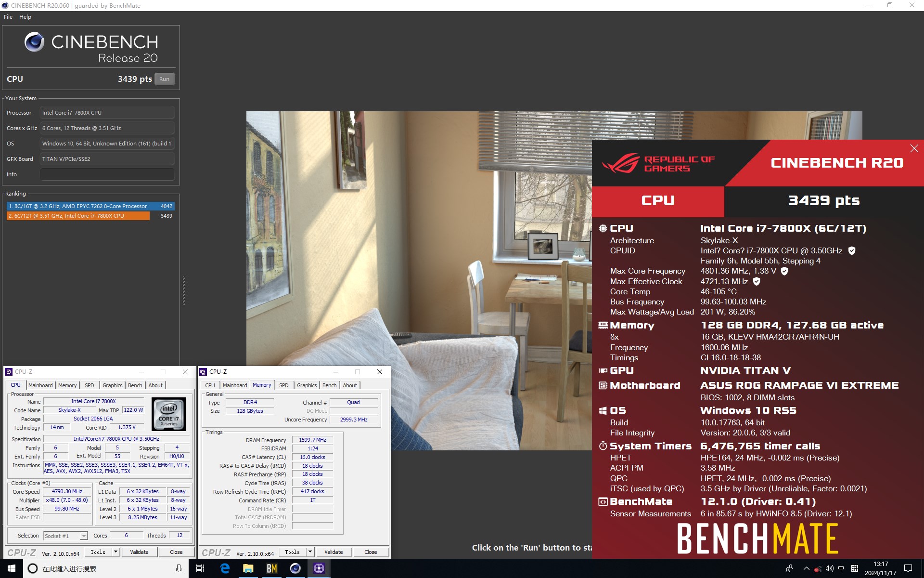Show hidden system tray icons
This screenshot has height=578, width=924.
(x=806, y=568)
